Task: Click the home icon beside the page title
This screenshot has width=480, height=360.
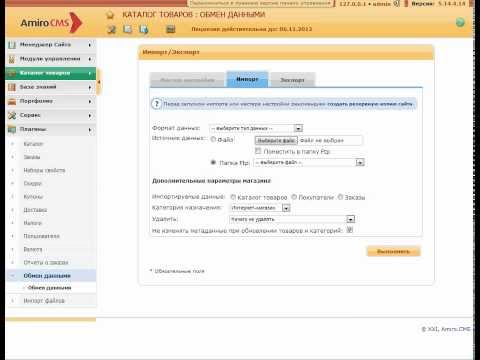Action: 110,15
